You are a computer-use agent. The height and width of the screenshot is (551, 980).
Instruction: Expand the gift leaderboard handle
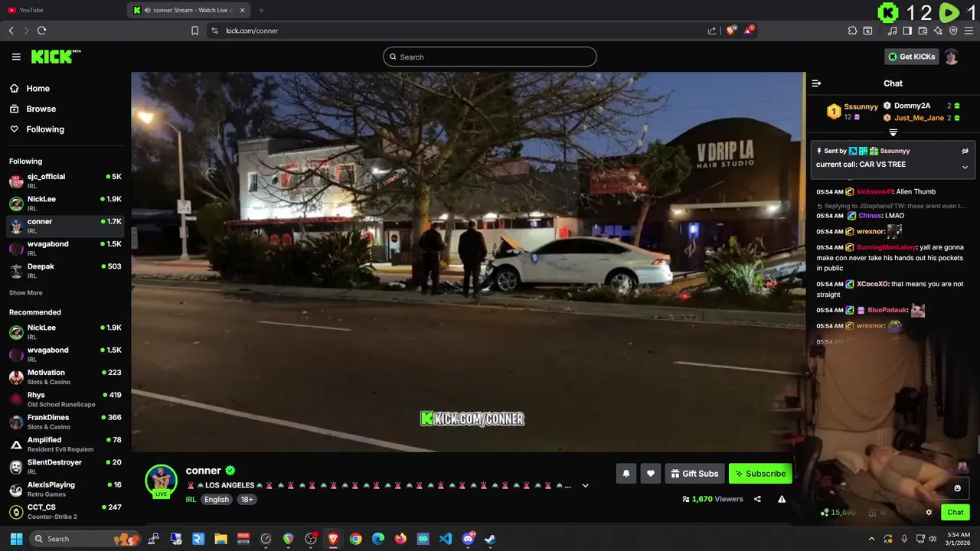(893, 133)
